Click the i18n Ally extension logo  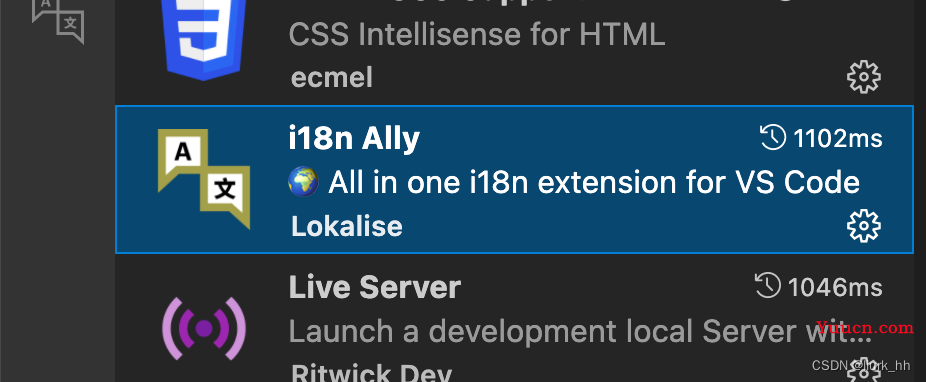(204, 179)
